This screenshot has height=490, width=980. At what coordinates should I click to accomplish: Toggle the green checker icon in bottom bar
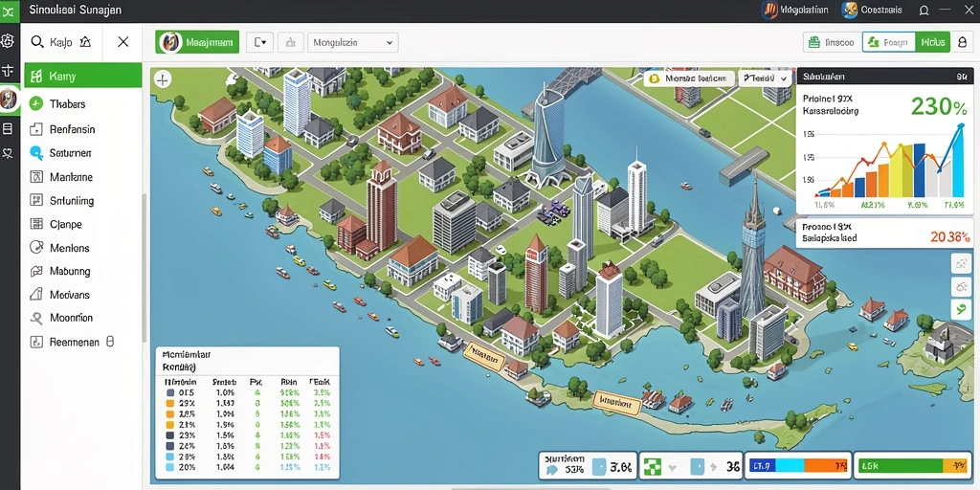pyautogui.click(x=653, y=466)
